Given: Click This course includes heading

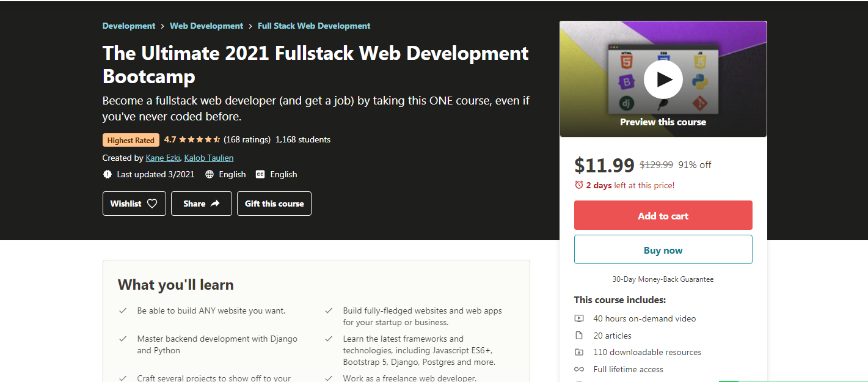Looking at the screenshot, I should [620, 300].
